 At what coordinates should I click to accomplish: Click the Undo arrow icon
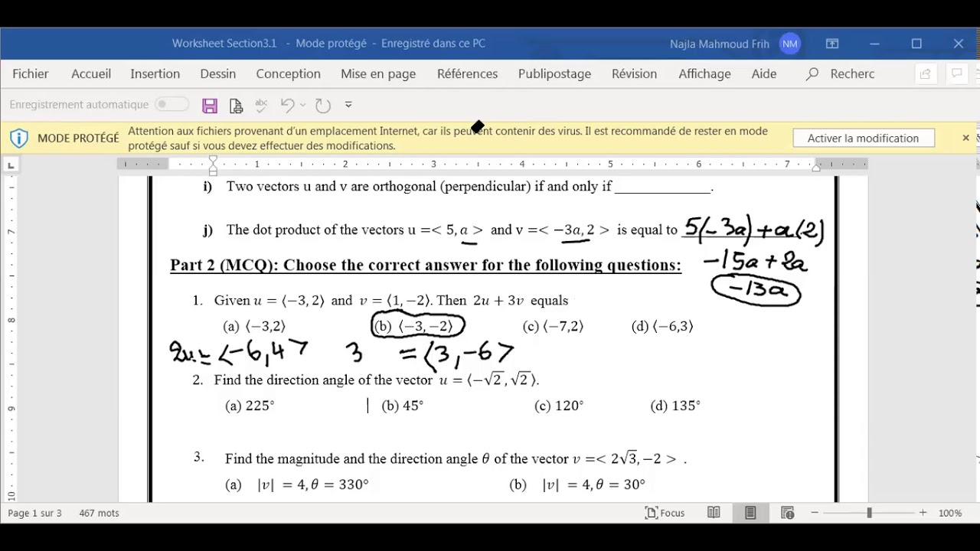pos(288,105)
